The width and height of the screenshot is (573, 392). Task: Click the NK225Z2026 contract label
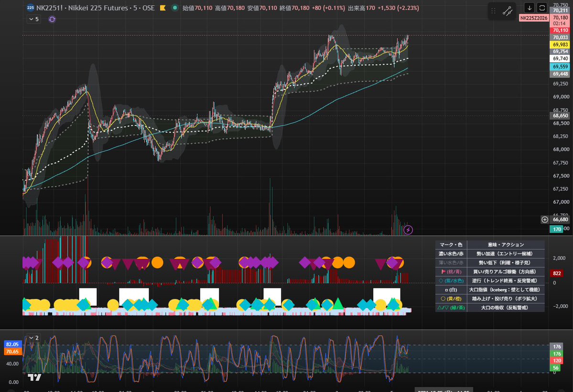[534, 18]
